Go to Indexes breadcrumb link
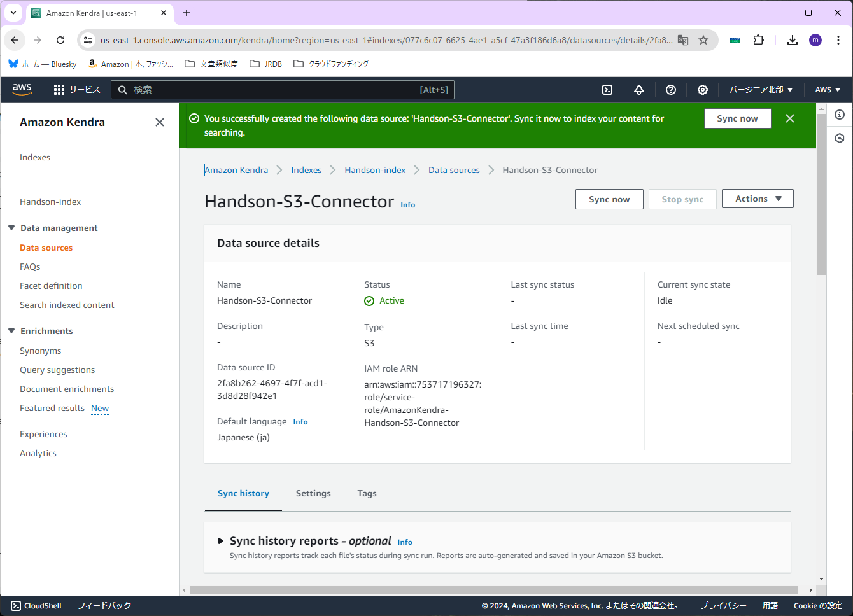The width and height of the screenshot is (853, 616). 306,170
